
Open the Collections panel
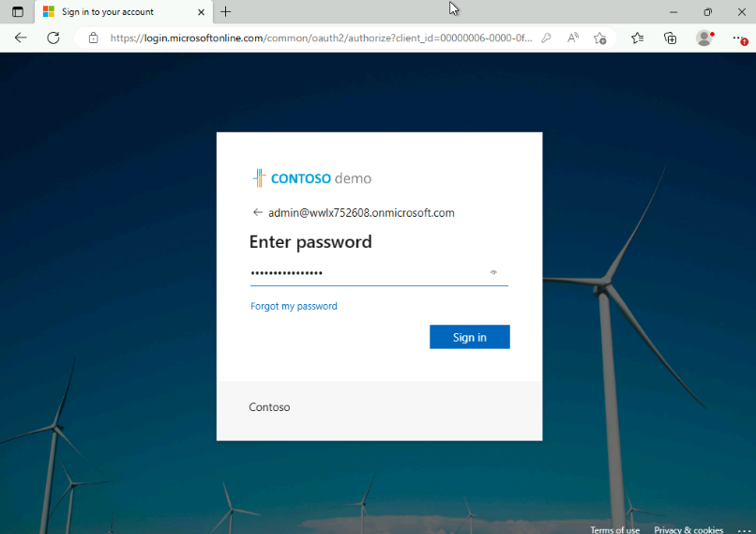click(670, 38)
